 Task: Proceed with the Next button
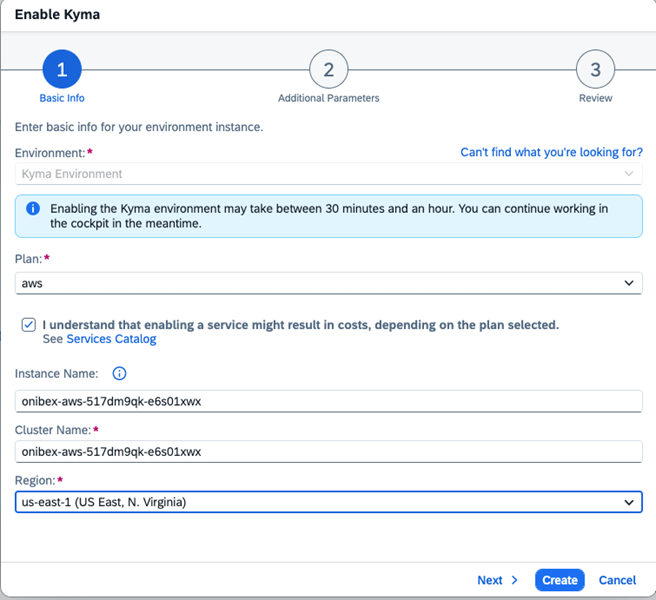point(490,580)
